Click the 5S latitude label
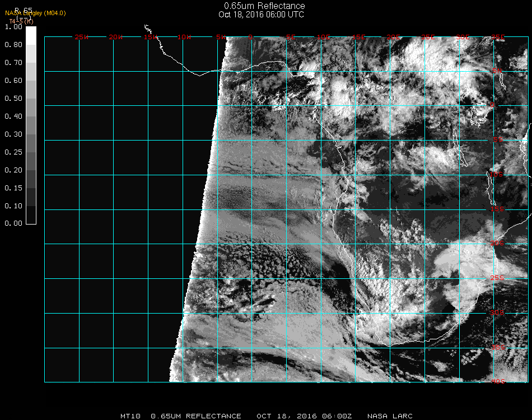This screenshot has width=532, height=420. click(498, 139)
